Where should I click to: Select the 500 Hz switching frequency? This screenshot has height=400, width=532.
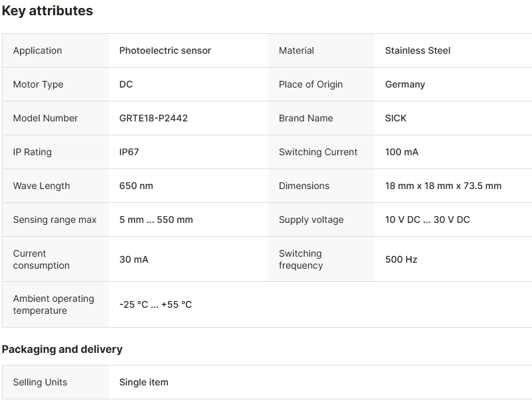[x=401, y=259]
